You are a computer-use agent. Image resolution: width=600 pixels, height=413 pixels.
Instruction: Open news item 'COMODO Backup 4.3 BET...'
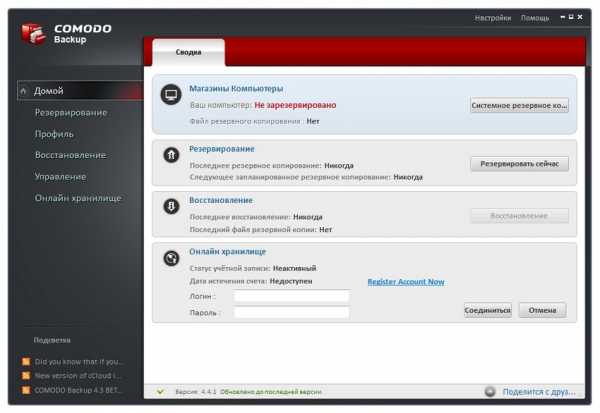[x=78, y=390]
